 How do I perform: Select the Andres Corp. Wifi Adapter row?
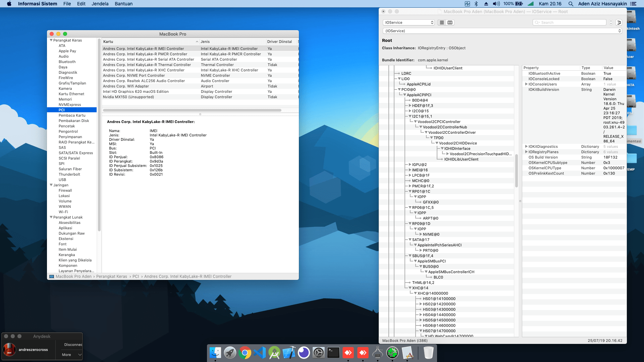pos(200,86)
